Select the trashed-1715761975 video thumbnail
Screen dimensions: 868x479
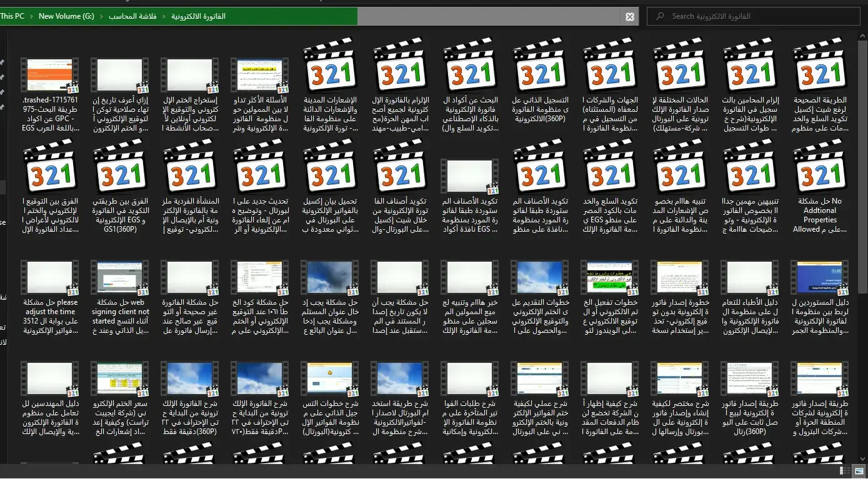51,76
